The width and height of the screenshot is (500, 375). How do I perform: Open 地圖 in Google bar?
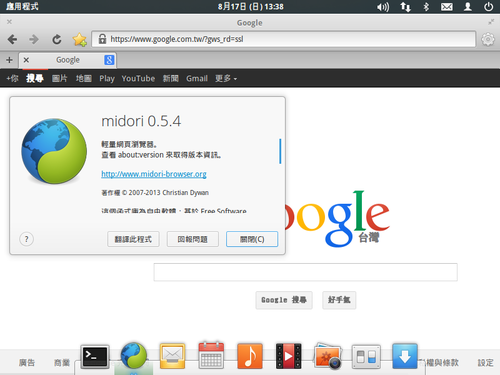tap(83, 79)
